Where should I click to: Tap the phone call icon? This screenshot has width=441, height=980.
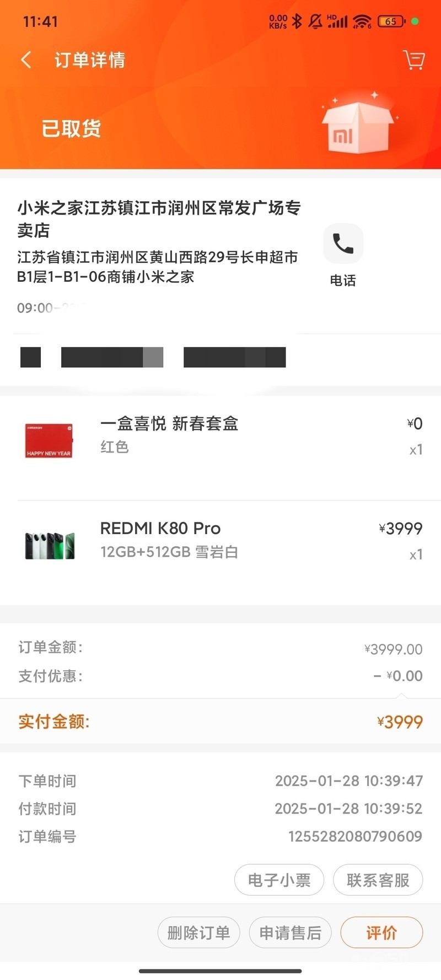point(343,244)
